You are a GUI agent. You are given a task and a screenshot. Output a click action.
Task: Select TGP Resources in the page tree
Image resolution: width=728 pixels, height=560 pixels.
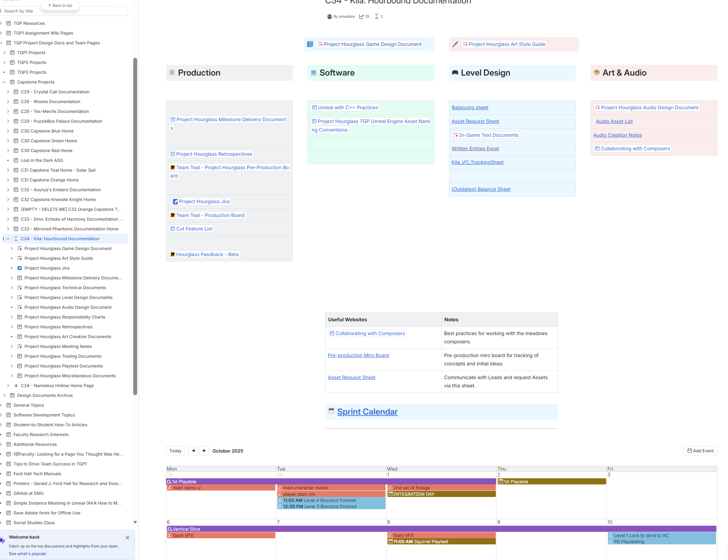point(29,23)
